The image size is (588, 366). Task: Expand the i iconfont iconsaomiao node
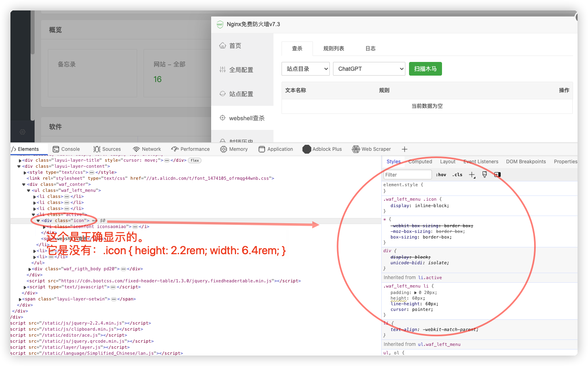[44, 227]
